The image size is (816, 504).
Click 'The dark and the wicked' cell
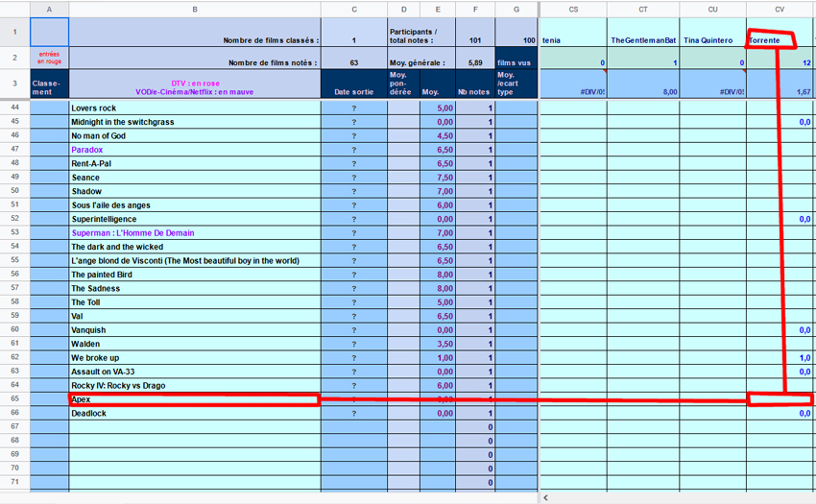[x=195, y=247]
